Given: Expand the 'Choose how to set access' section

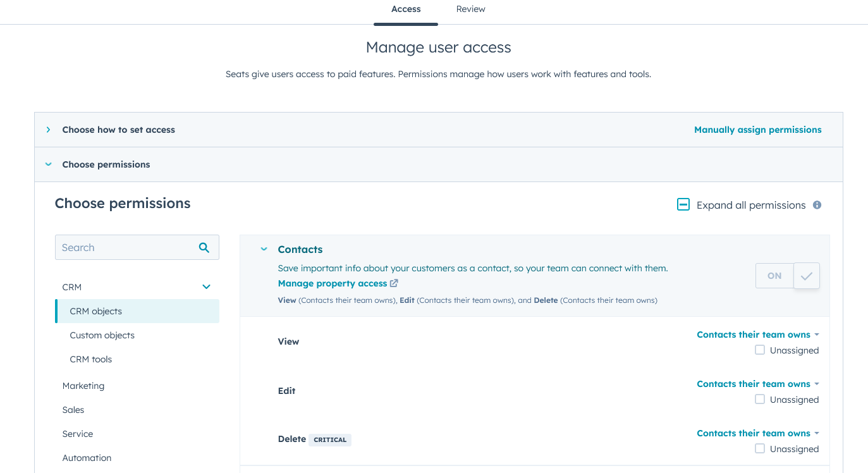Looking at the screenshot, I should [48, 129].
